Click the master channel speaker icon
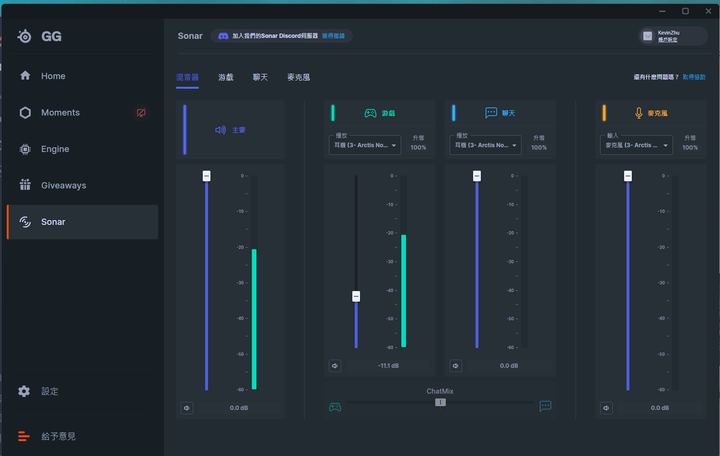The width and height of the screenshot is (720, 456). coord(220,130)
